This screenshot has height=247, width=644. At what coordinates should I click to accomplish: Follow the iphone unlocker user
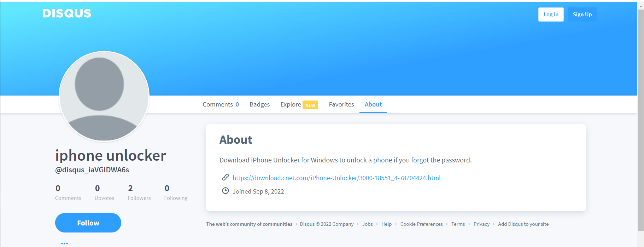88,223
